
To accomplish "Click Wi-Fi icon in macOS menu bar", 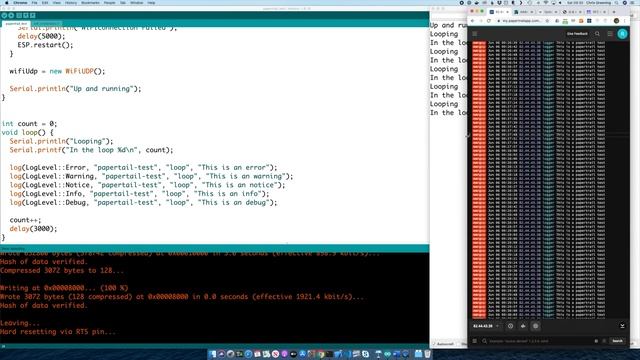I will pyautogui.click(x=546, y=2).
